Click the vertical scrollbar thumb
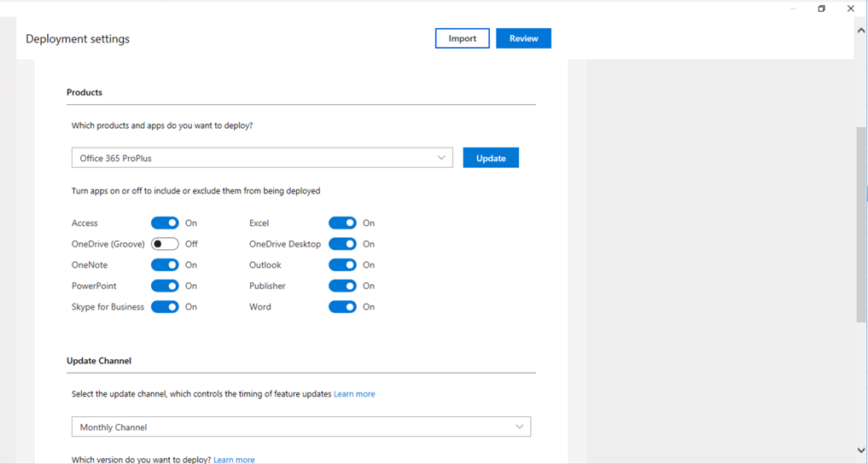Screen dimensions: 868x464 point(861,224)
